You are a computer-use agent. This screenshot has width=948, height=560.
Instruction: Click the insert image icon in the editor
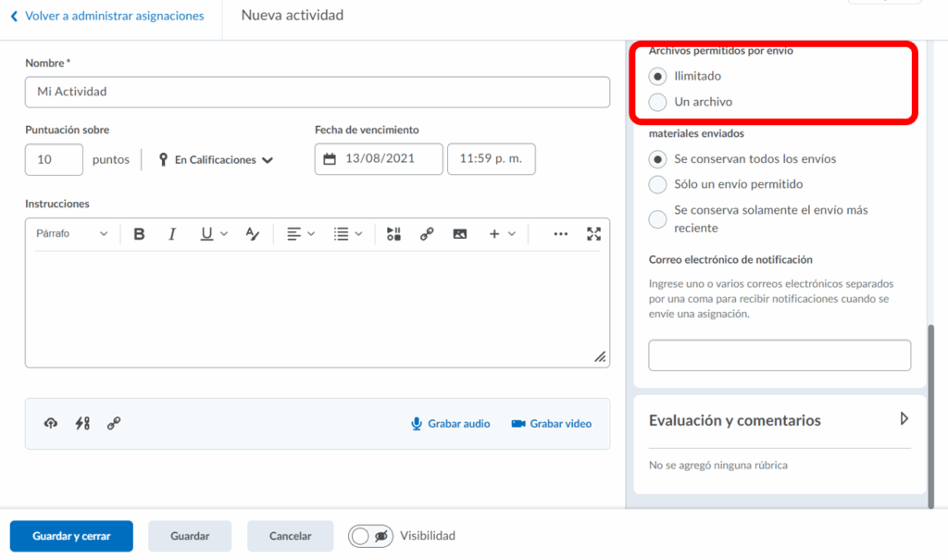459,234
